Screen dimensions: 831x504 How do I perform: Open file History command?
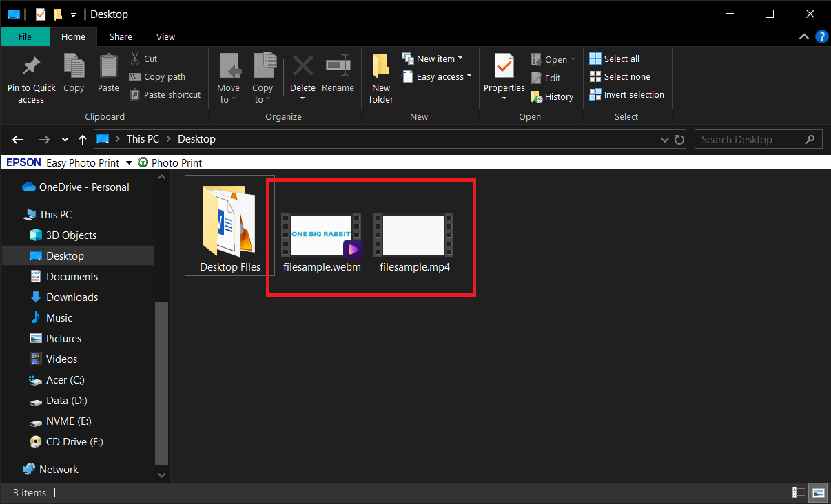(553, 97)
